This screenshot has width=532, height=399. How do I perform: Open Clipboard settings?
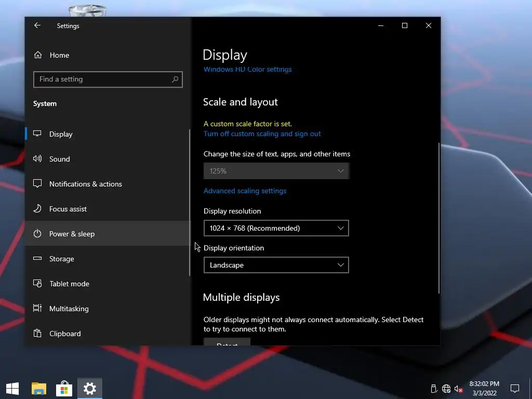click(x=108, y=334)
